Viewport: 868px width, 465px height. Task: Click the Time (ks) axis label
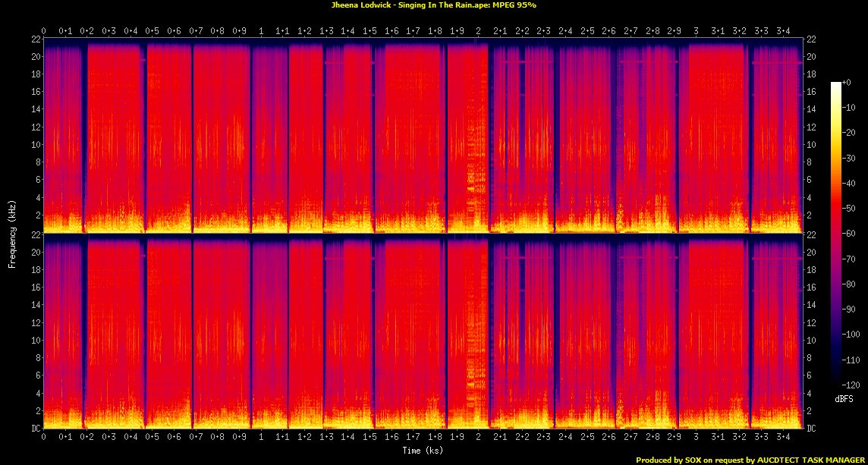pyautogui.click(x=423, y=451)
